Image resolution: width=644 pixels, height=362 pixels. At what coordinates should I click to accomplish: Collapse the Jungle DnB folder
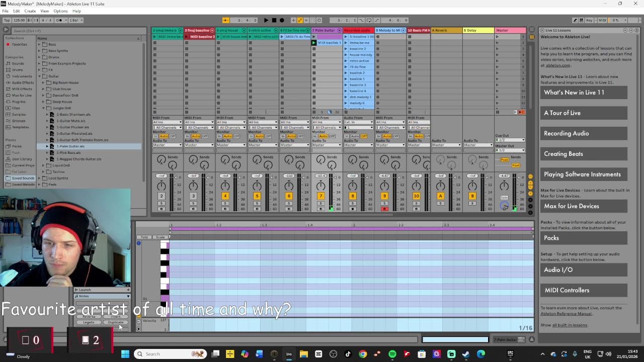(43, 108)
